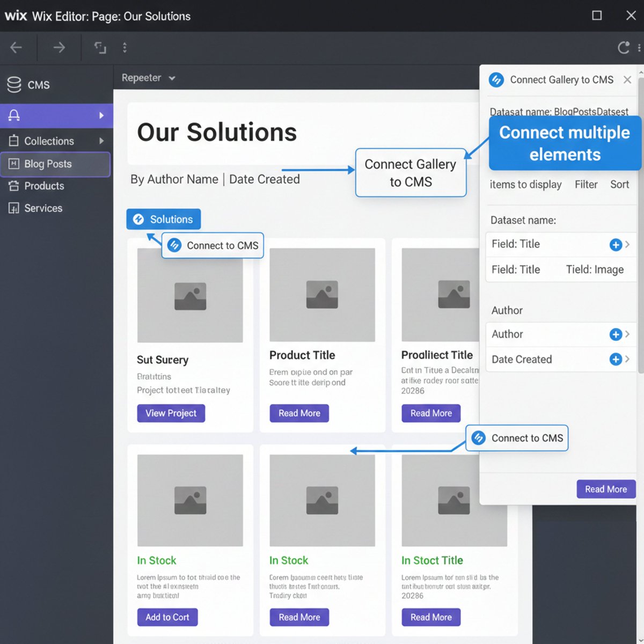
Task: Select the highlighted notification bell row
Action: [56, 115]
